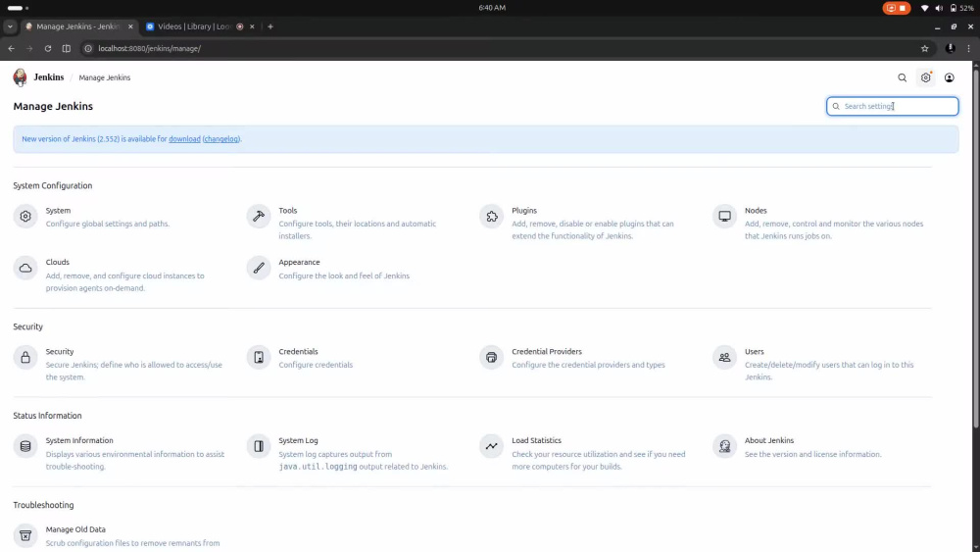Reload the page in the browser

[47, 48]
